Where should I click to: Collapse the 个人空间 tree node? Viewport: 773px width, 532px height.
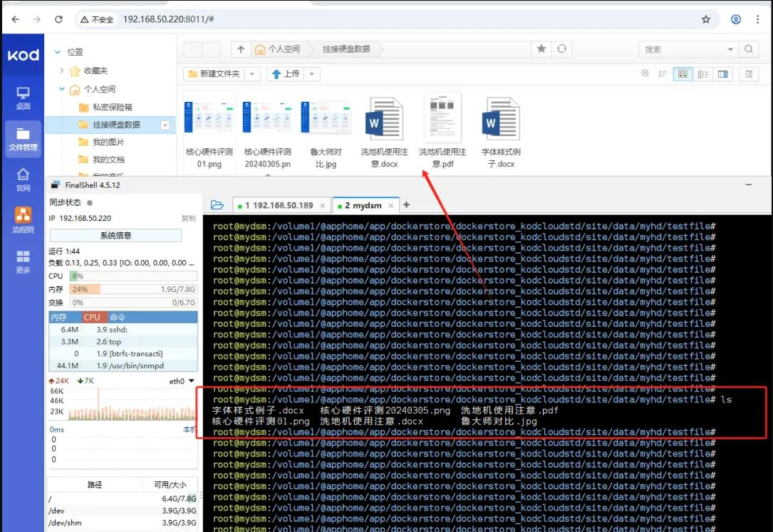tap(61, 89)
